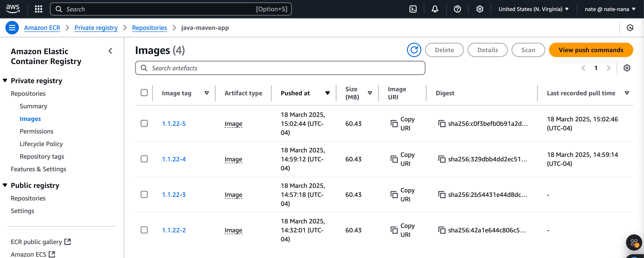
Task: Open the help panel icon
Action: 457,9
